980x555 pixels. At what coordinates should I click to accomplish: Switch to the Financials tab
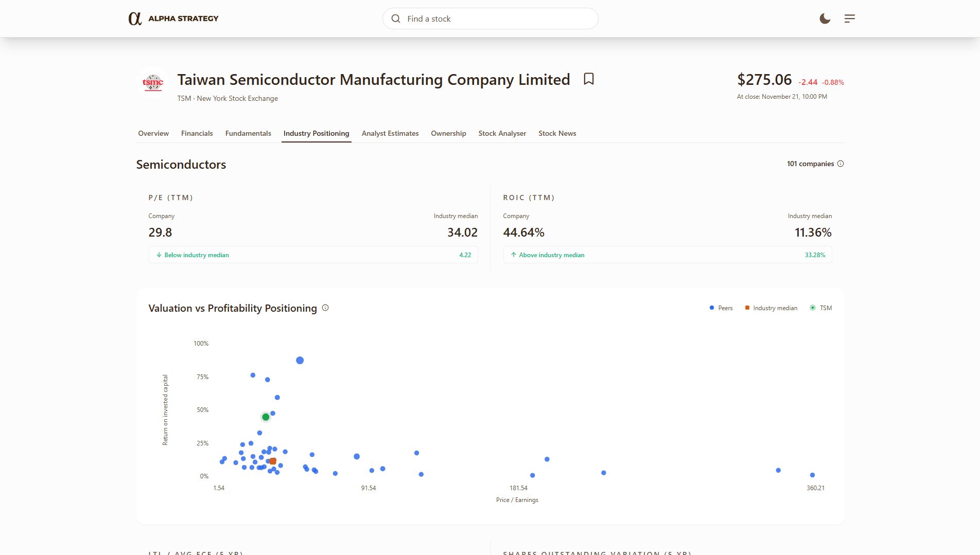point(197,133)
